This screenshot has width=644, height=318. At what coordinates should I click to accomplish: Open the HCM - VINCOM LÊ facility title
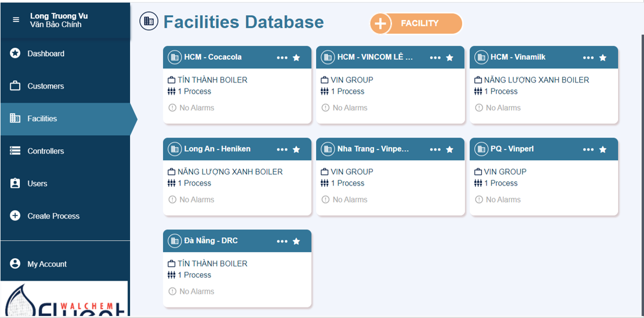pyautogui.click(x=375, y=57)
